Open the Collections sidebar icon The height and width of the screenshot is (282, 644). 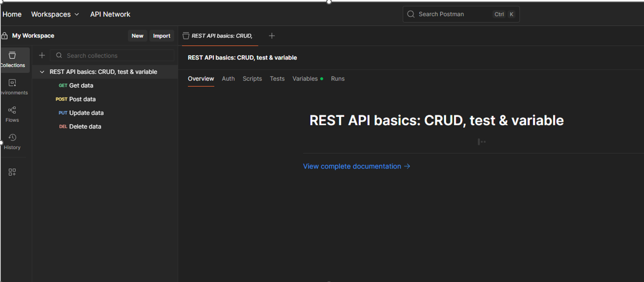click(12, 59)
